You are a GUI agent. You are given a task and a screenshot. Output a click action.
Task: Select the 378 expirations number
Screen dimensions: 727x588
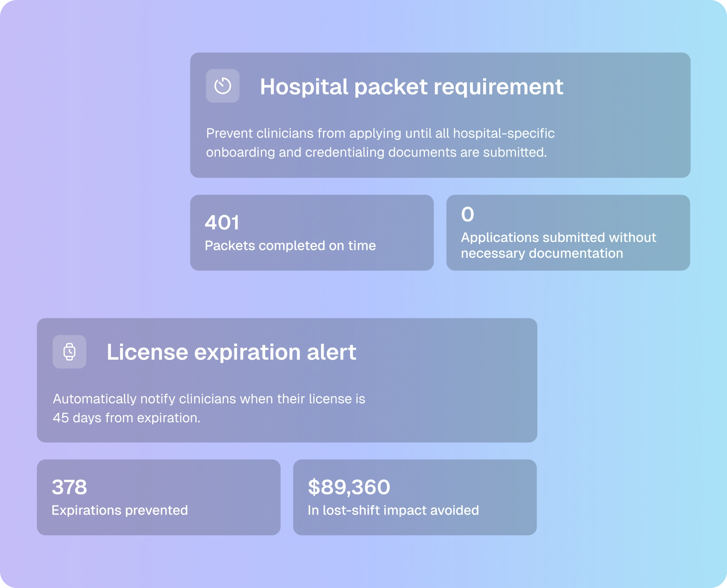coord(69,487)
